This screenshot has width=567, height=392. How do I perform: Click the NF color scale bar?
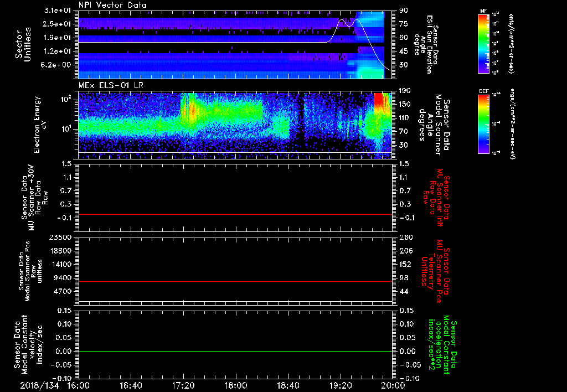(x=484, y=43)
